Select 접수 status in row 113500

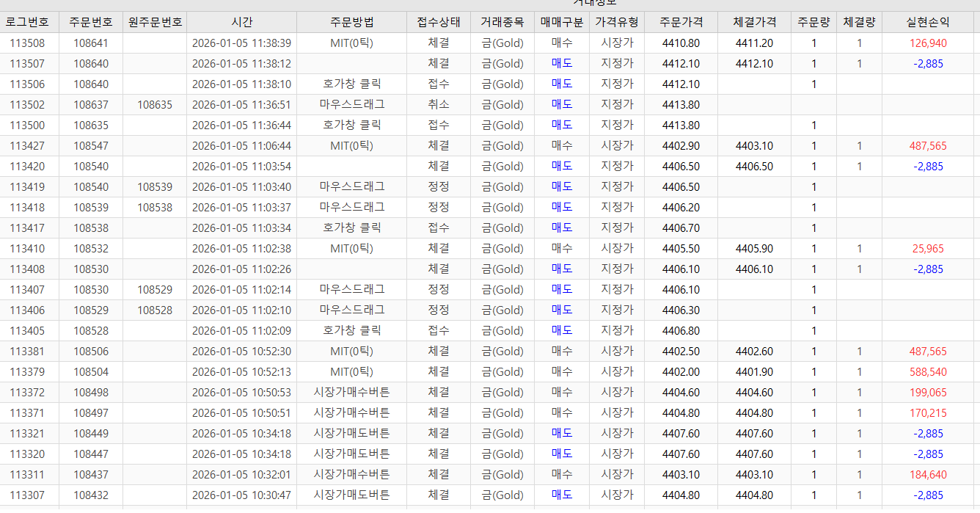[x=439, y=125]
